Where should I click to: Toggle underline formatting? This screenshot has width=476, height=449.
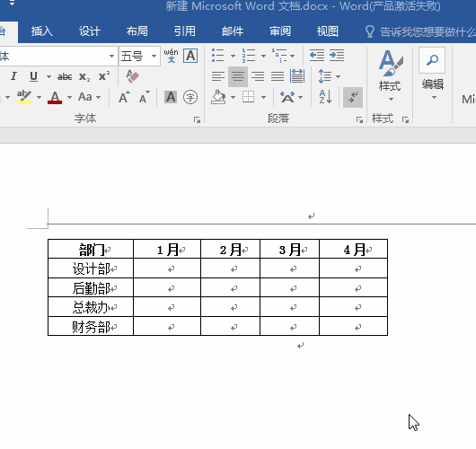33,76
